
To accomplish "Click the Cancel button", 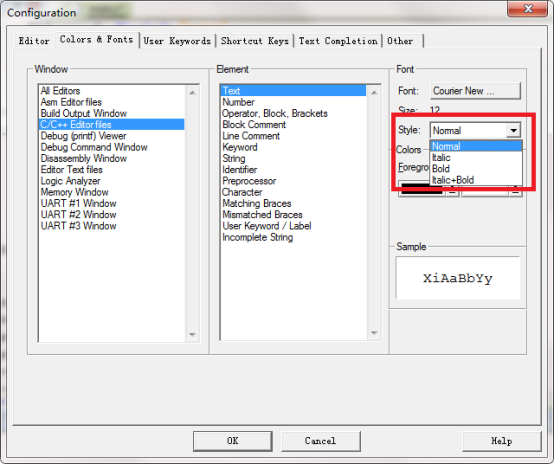I will pos(320,441).
